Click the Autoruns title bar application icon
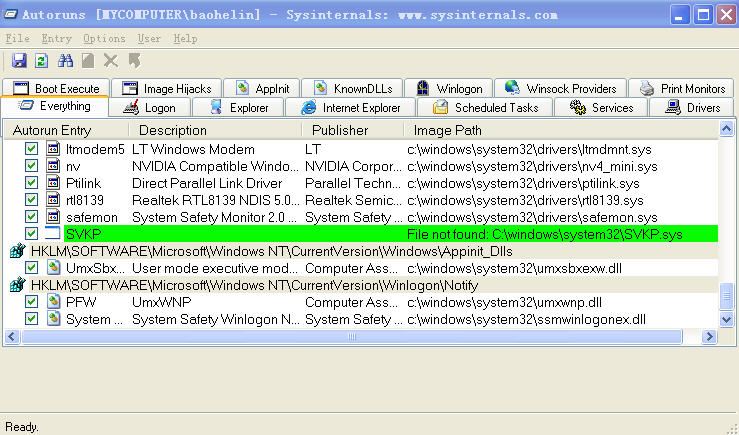The image size is (739, 435). tap(10, 14)
